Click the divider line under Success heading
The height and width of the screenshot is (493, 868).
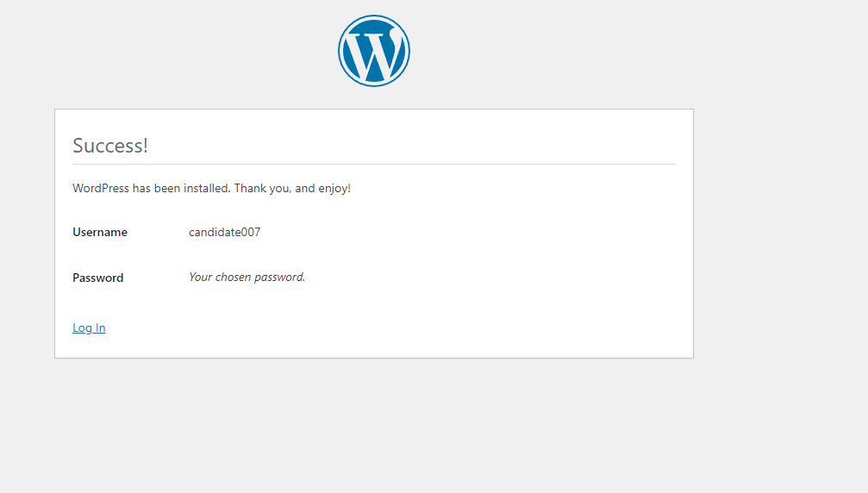(373, 164)
